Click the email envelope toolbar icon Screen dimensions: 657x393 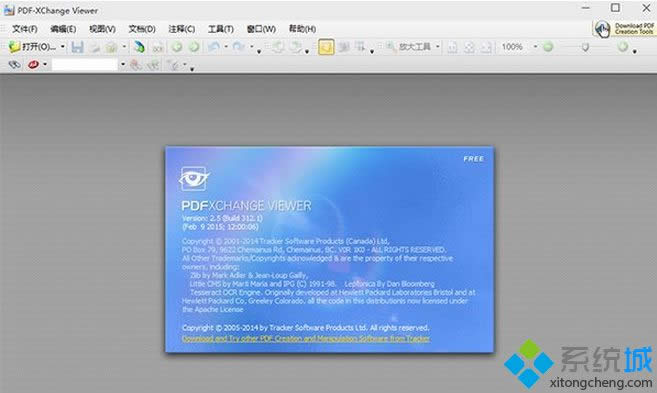(111, 47)
